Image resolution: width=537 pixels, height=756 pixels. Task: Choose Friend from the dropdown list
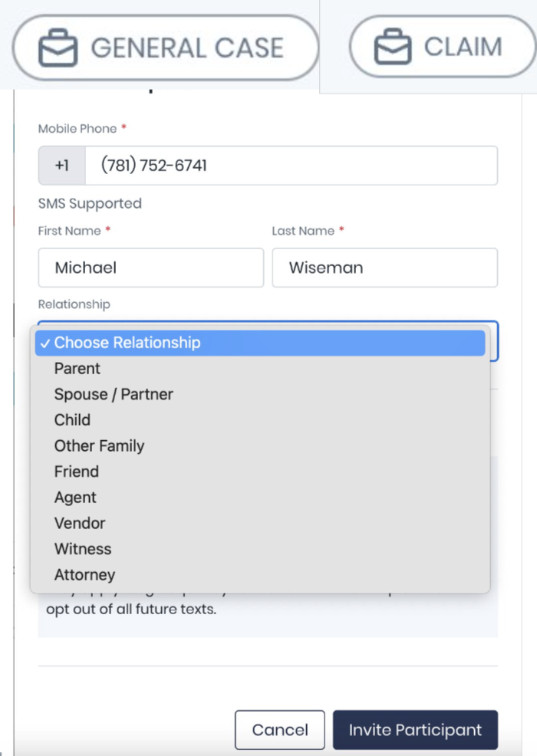click(77, 472)
